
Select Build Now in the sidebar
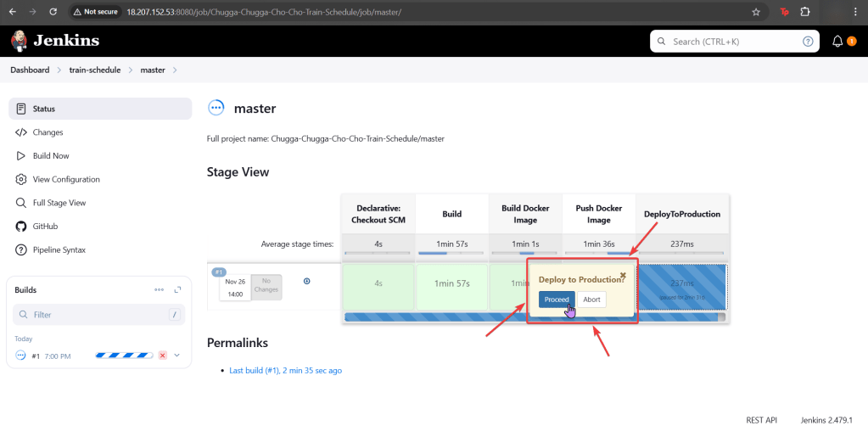[x=51, y=156]
